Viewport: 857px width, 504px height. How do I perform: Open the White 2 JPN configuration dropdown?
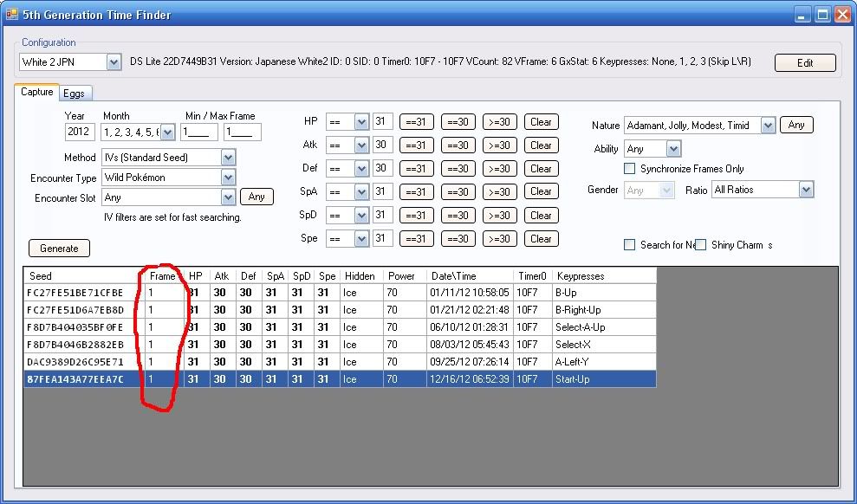(x=114, y=62)
